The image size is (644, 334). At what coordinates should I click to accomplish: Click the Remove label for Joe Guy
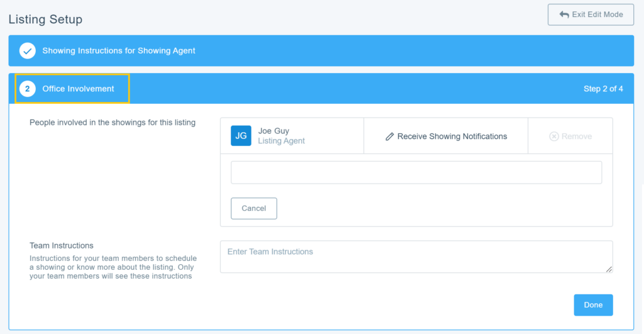click(x=577, y=136)
